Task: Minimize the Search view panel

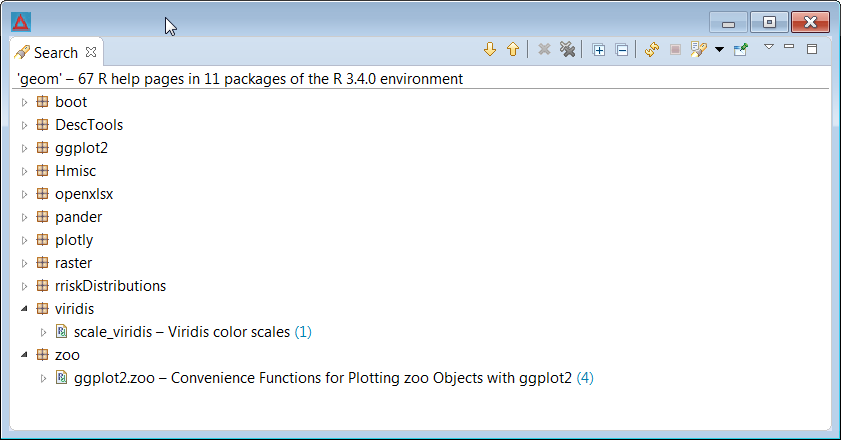Action: tap(788, 47)
